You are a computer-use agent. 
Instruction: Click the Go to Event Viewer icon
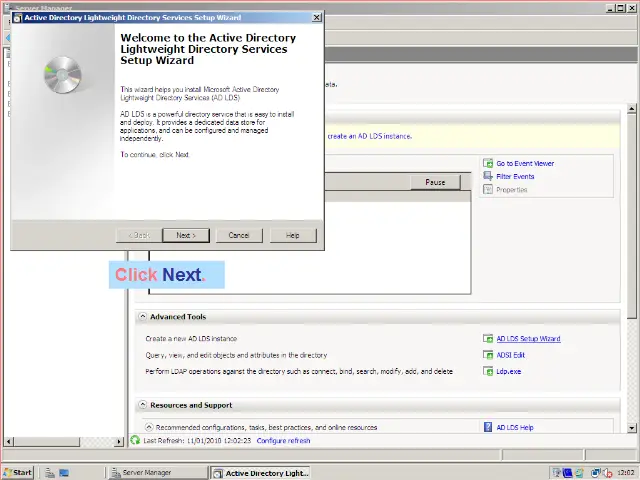(488, 163)
